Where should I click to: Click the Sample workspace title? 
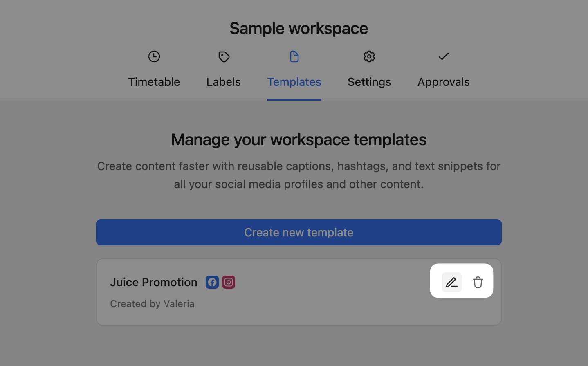tap(298, 28)
